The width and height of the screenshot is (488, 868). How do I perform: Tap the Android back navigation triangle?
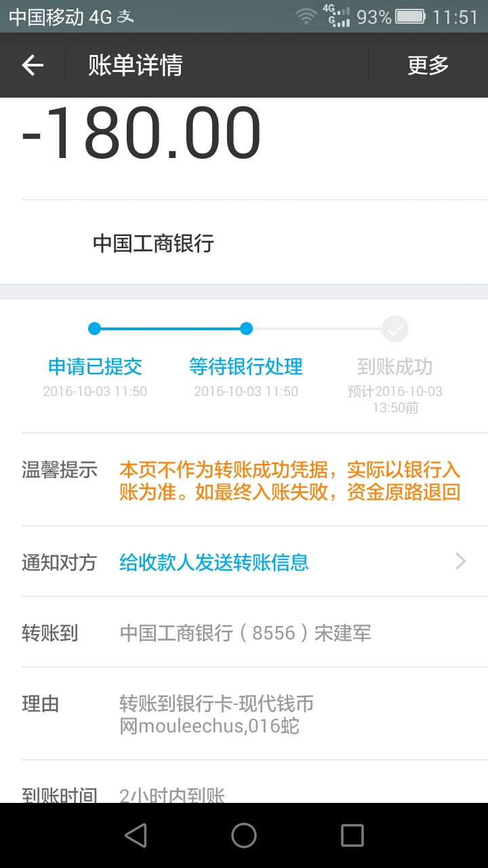point(136,835)
